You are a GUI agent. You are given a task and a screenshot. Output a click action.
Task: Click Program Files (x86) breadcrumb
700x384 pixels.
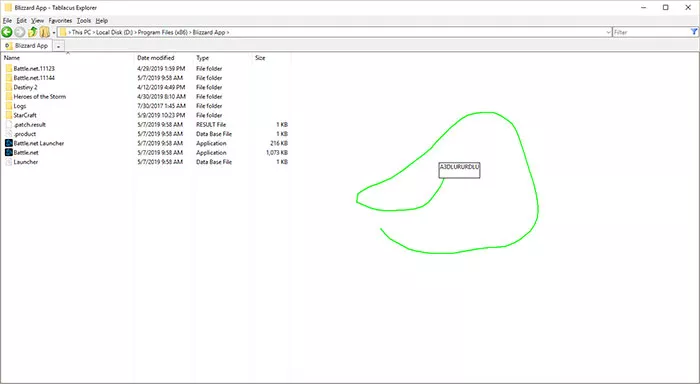(162, 33)
